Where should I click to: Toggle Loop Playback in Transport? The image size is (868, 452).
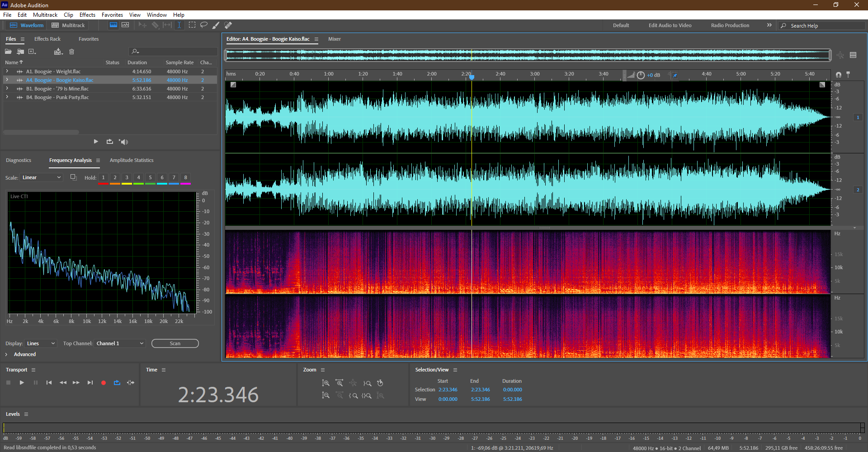coord(117,383)
